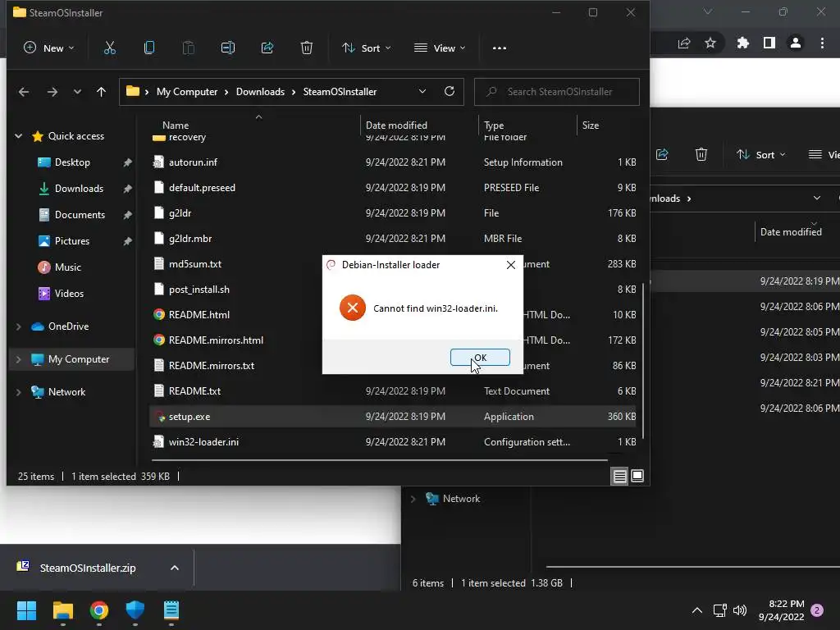Image resolution: width=840 pixels, height=630 pixels.
Task: Click the Chrome share page icon
Action: (x=684, y=43)
